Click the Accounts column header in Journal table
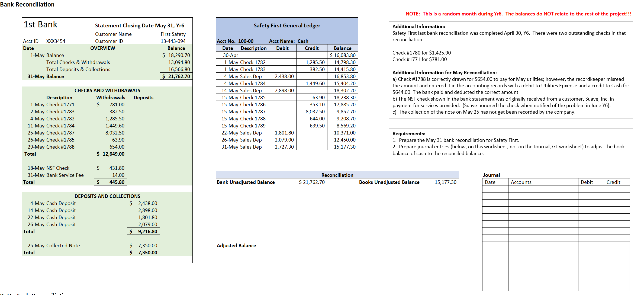This screenshot has height=295, width=644. tap(521, 182)
